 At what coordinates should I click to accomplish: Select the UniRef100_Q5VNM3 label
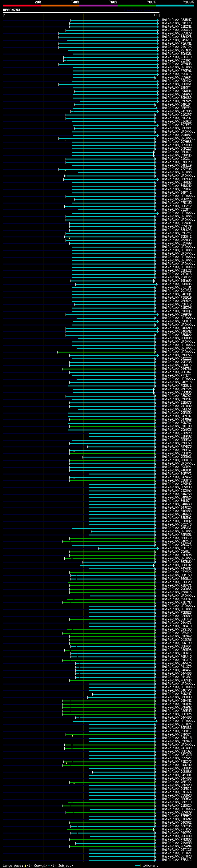pos(176,64)
